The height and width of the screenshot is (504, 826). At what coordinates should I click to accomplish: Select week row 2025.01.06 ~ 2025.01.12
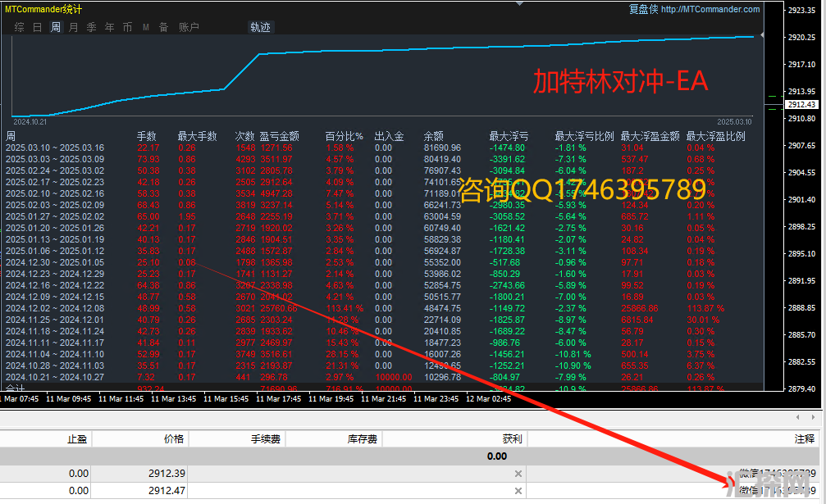tap(55, 251)
